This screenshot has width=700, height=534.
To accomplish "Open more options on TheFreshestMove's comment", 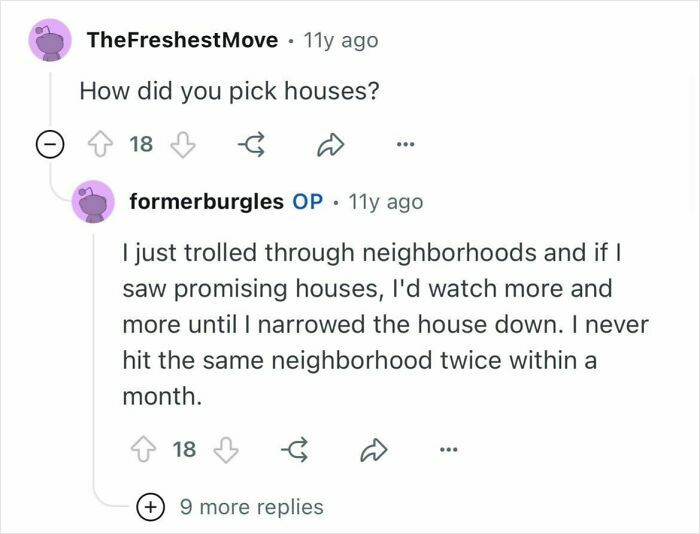I will [x=406, y=144].
